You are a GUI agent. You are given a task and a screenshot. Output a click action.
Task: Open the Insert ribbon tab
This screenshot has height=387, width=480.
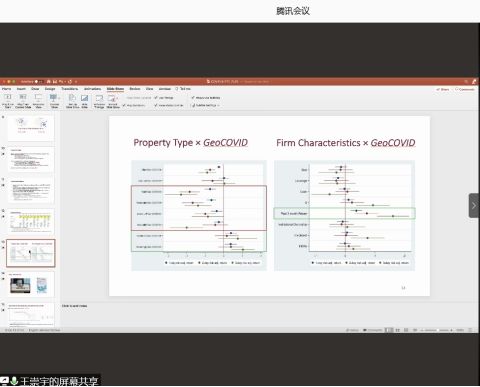click(x=21, y=89)
